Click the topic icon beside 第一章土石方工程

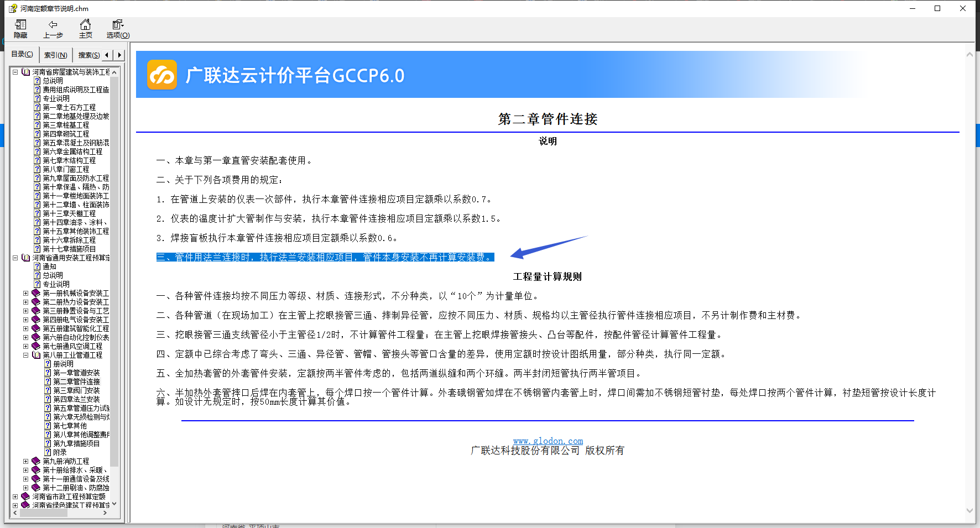pos(38,107)
